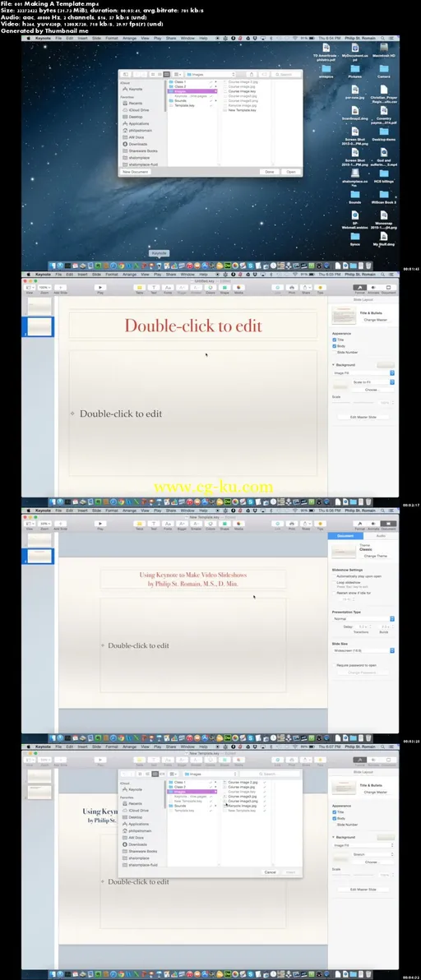In Open dialog frame, click Pictures folder on desktop
The image size is (421, 980).
(354, 71)
